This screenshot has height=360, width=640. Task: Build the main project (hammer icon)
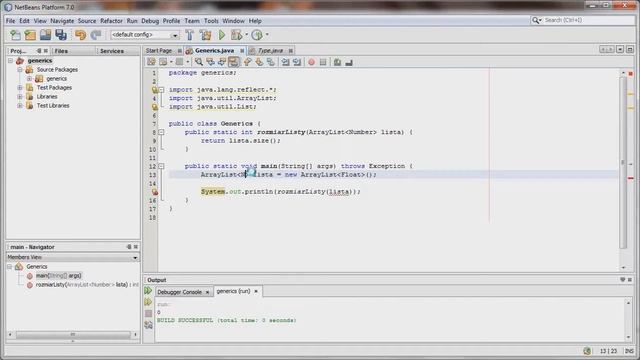point(189,35)
